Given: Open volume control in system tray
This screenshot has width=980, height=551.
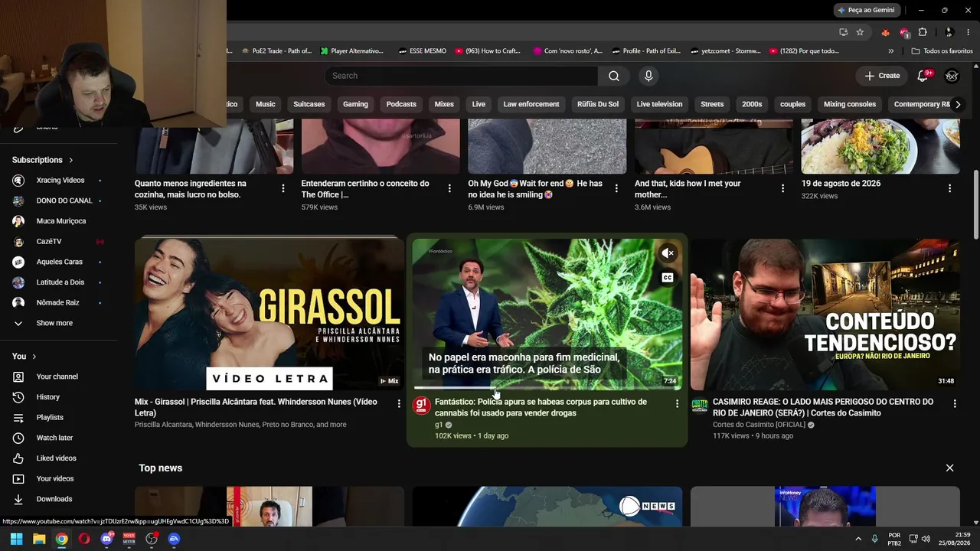Looking at the screenshot, I should coord(926,539).
